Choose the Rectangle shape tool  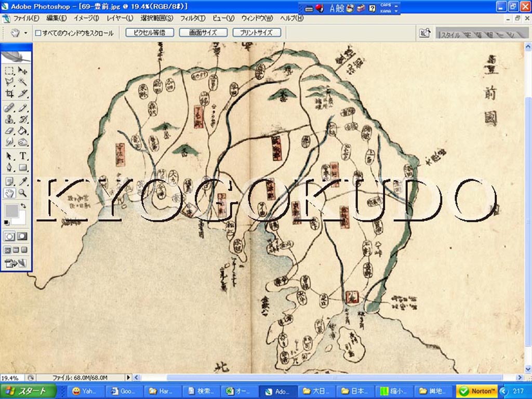[22, 167]
